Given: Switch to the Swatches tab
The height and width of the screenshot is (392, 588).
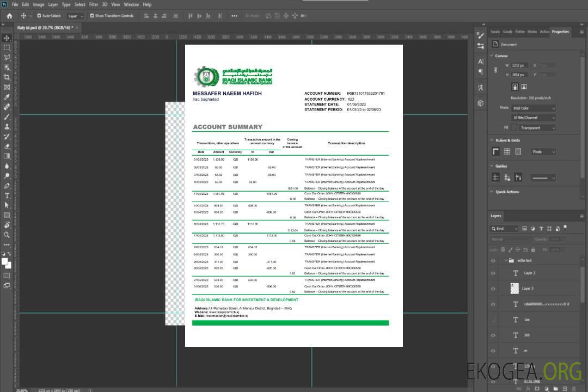Looking at the screenshot, I should [495, 32].
